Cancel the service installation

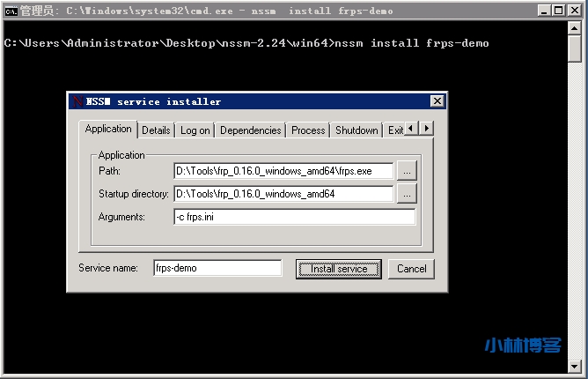coord(411,269)
